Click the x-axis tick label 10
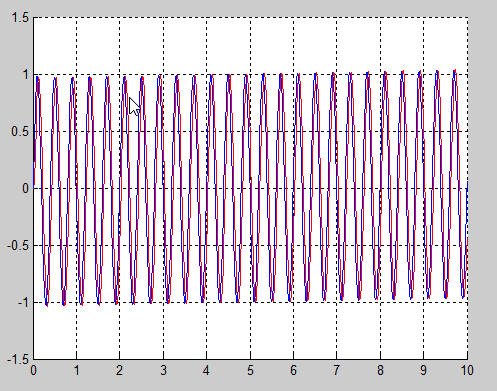The width and height of the screenshot is (497, 391). coord(467,370)
